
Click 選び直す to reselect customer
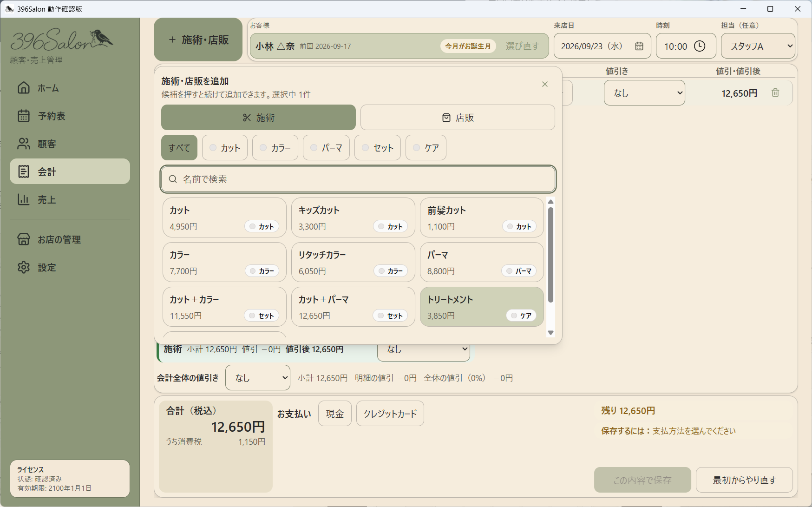[522, 46]
